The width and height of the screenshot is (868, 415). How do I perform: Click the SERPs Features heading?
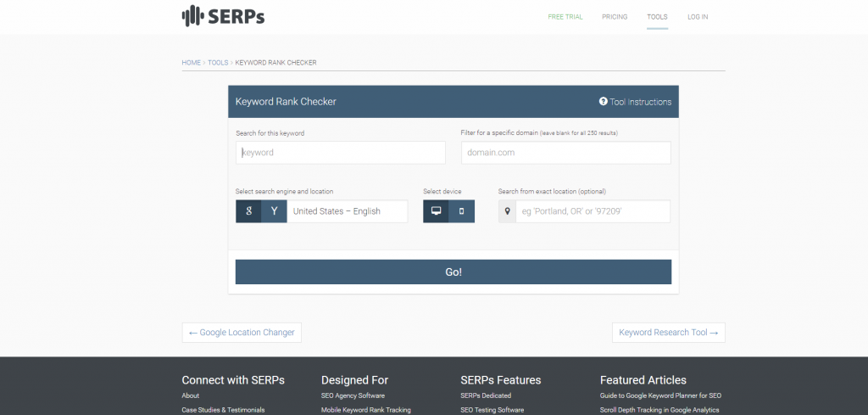click(500, 380)
